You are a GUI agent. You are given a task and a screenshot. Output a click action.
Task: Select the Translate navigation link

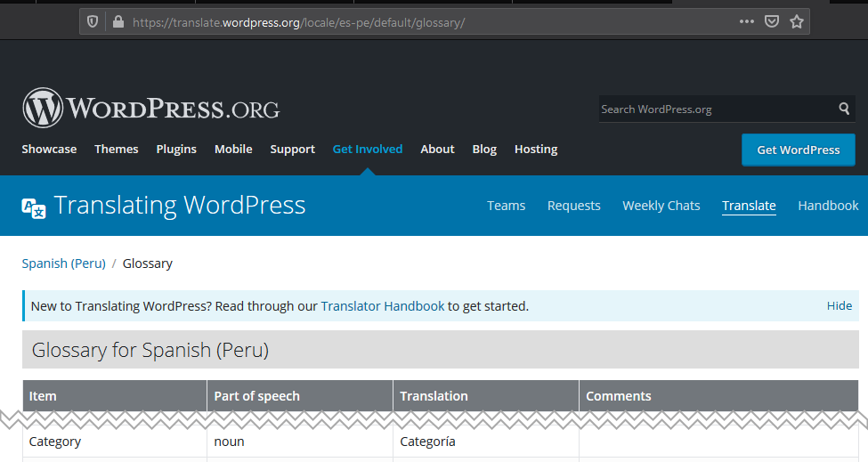(749, 206)
